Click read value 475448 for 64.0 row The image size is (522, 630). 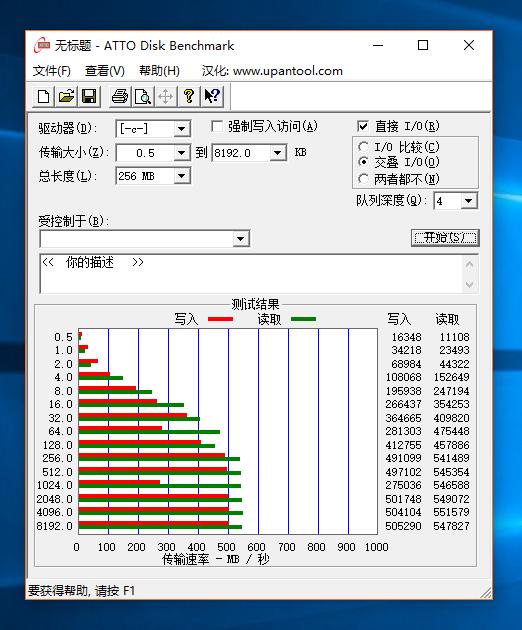point(451,431)
